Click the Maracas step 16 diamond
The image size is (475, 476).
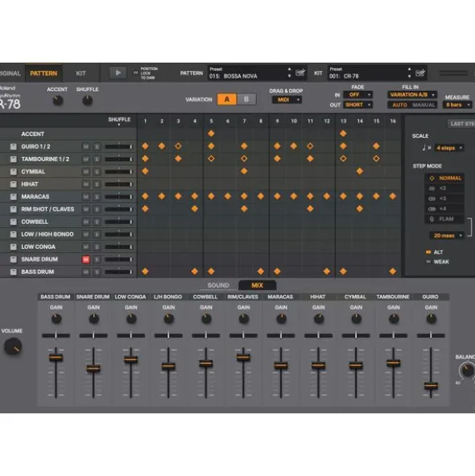393,196
